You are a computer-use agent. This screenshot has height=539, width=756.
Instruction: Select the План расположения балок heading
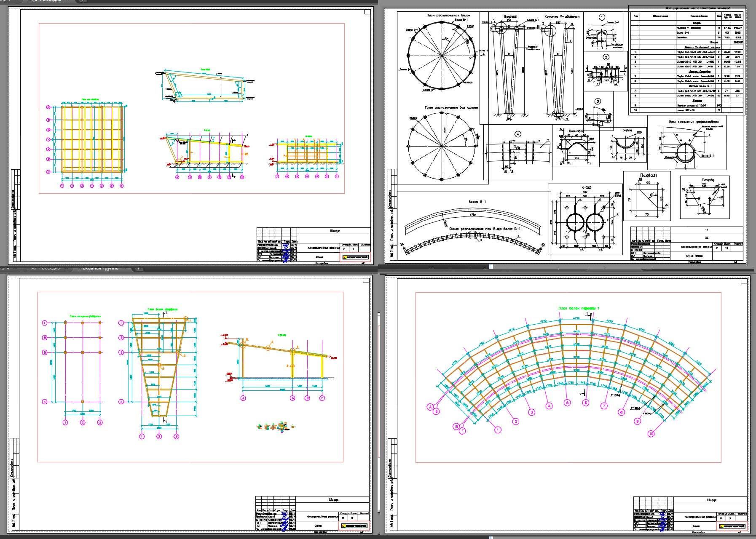[448, 15]
